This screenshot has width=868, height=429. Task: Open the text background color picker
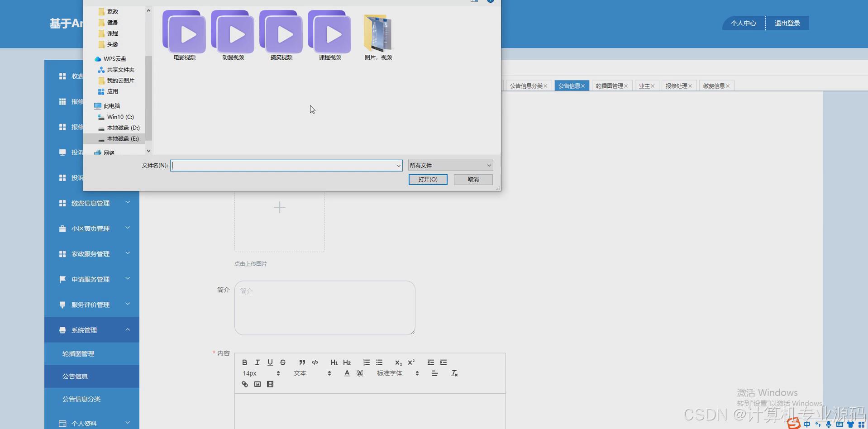pos(359,373)
